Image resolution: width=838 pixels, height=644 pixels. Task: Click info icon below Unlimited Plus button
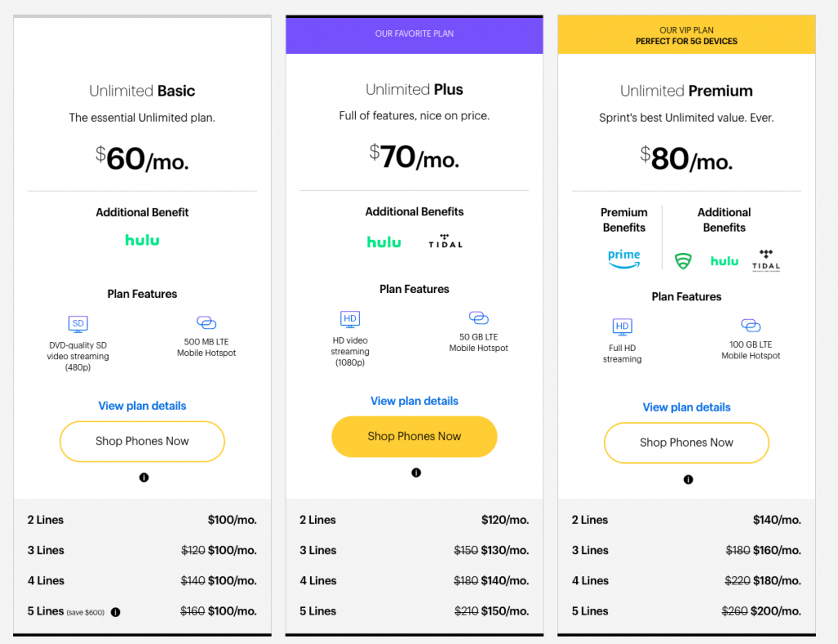coord(416,473)
